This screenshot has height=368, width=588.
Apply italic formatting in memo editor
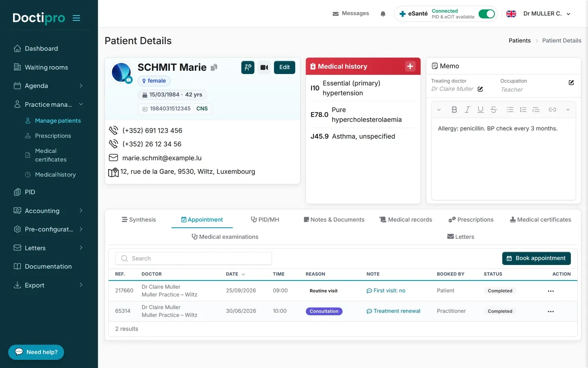coord(468,110)
